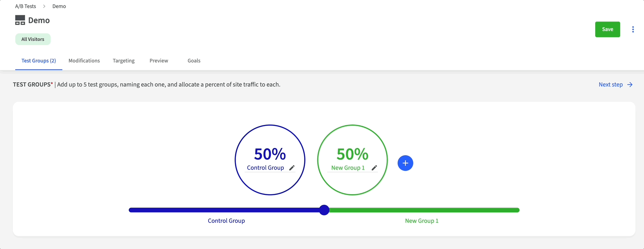The width and height of the screenshot is (644, 249).
Task: Select the Preview tab
Action: (159, 61)
